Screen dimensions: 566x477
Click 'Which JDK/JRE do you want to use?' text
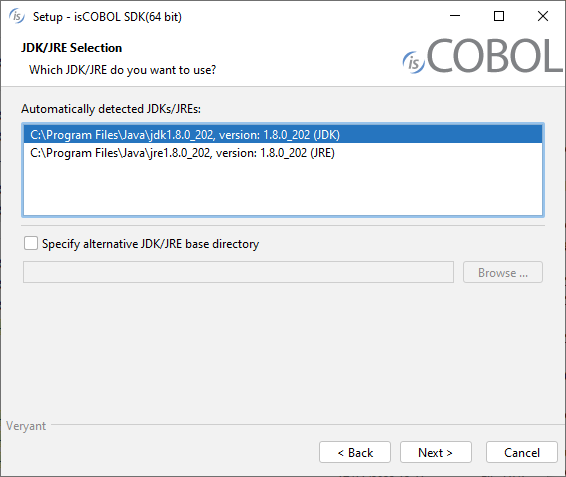tap(122, 70)
